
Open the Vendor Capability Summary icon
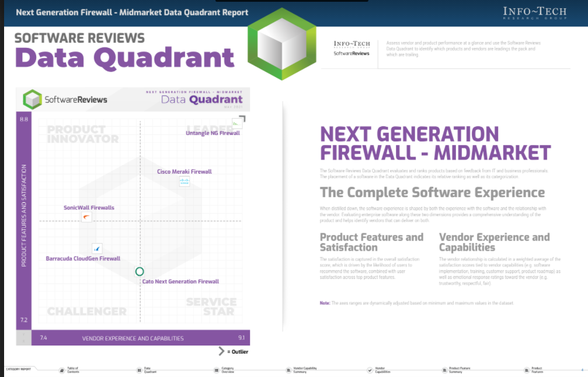[x=288, y=370]
